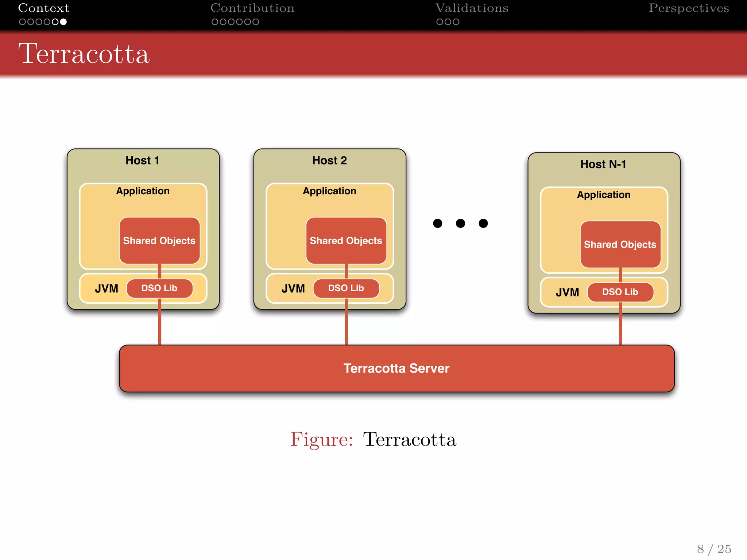Select the first Contribution slide dot
This screenshot has height=560, width=747.
pyautogui.click(x=215, y=22)
